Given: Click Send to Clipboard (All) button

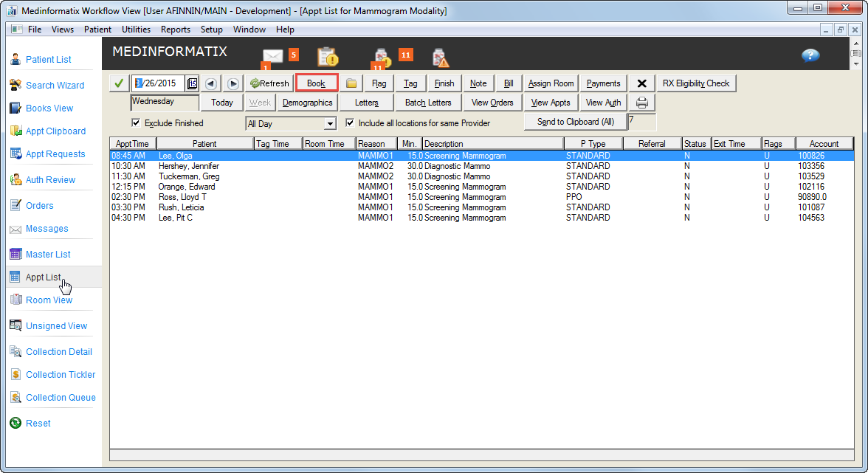Looking at the screenshot, I should 576,122.
